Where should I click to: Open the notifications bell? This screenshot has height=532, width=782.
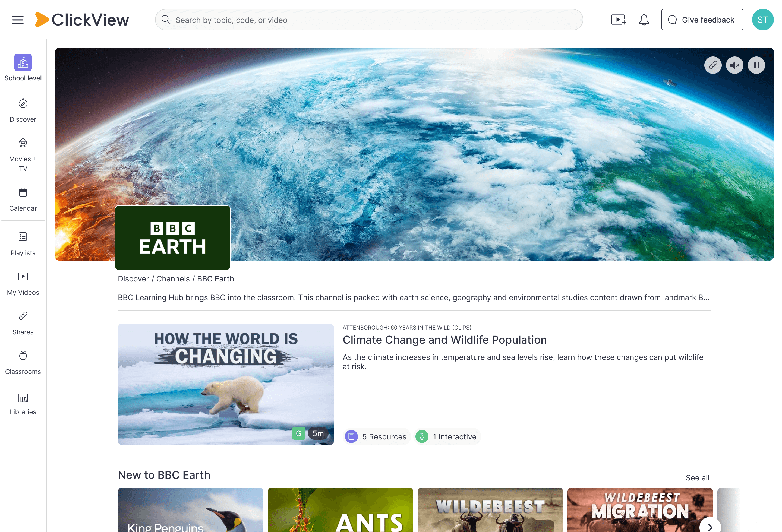644,20
